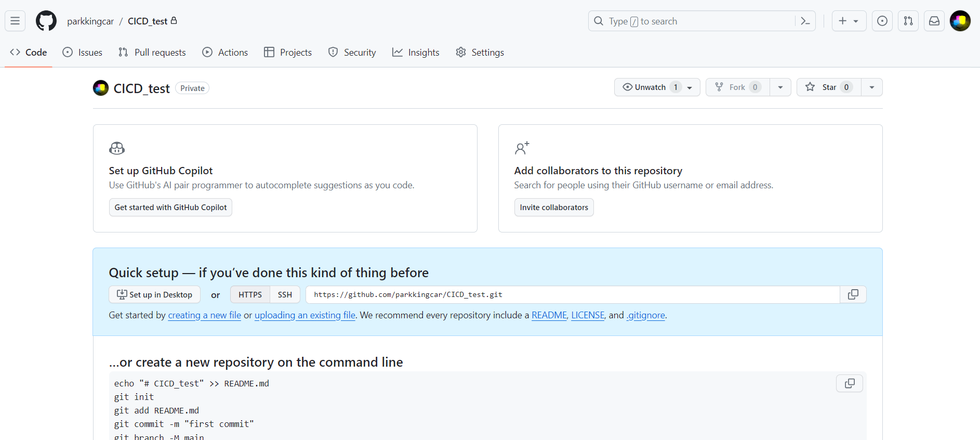Screen dimensions: 980x440
Task: Go to GitHub homepage via Octocat logo
Action: (x=46, y=21)
